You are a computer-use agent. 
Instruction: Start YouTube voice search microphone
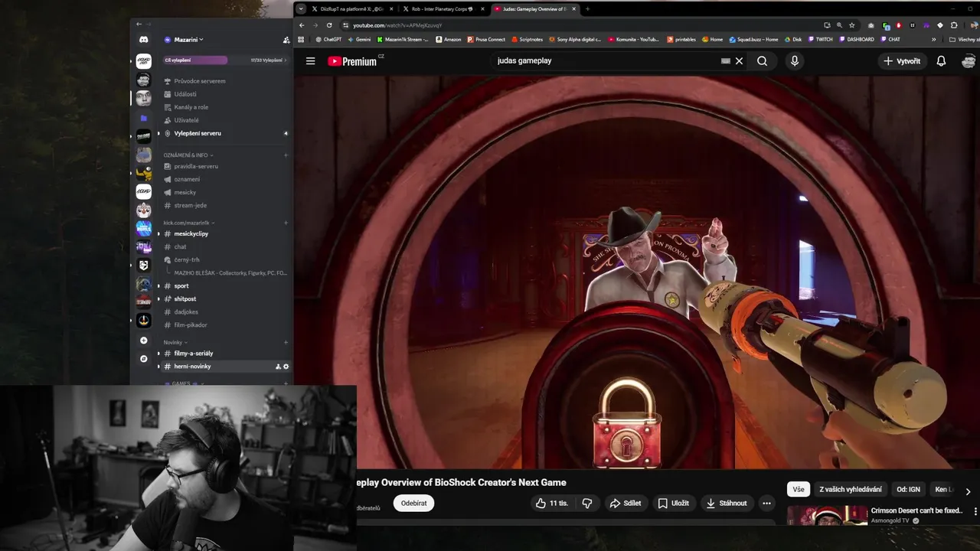coord(794,61)
